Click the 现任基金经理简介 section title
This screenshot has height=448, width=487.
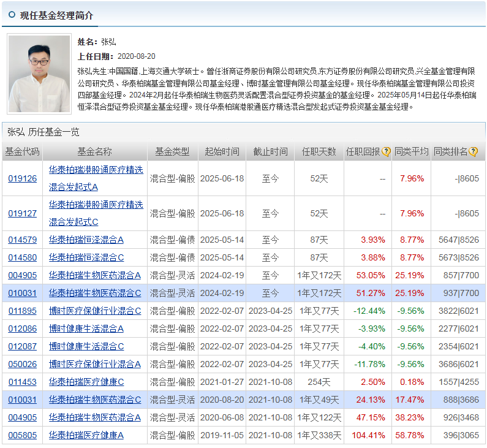pos(56,15)
